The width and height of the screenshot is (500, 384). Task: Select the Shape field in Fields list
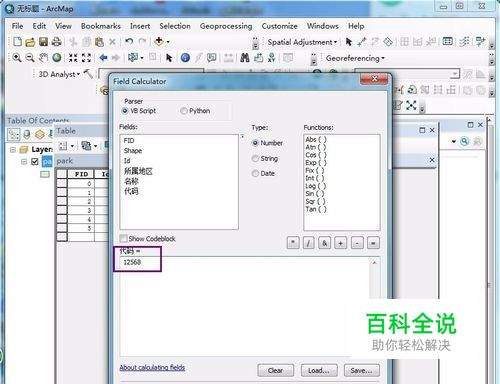tap(133, 151)
